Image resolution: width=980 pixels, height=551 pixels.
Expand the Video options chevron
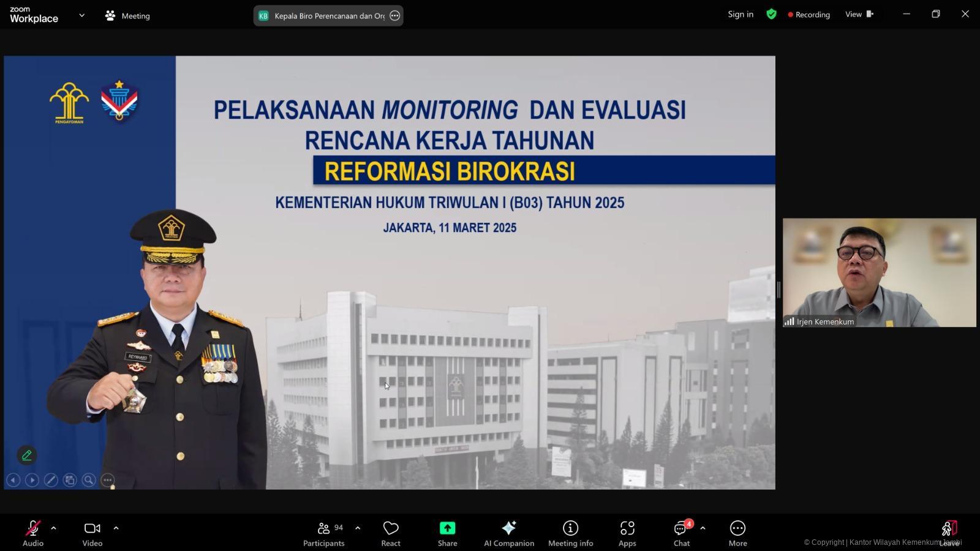116,527
